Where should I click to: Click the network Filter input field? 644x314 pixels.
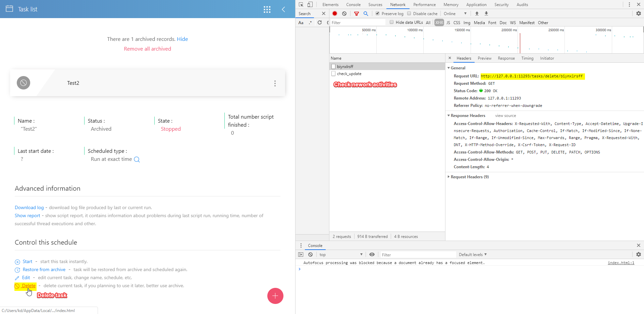pyautogui.click(x=357, y=23)
